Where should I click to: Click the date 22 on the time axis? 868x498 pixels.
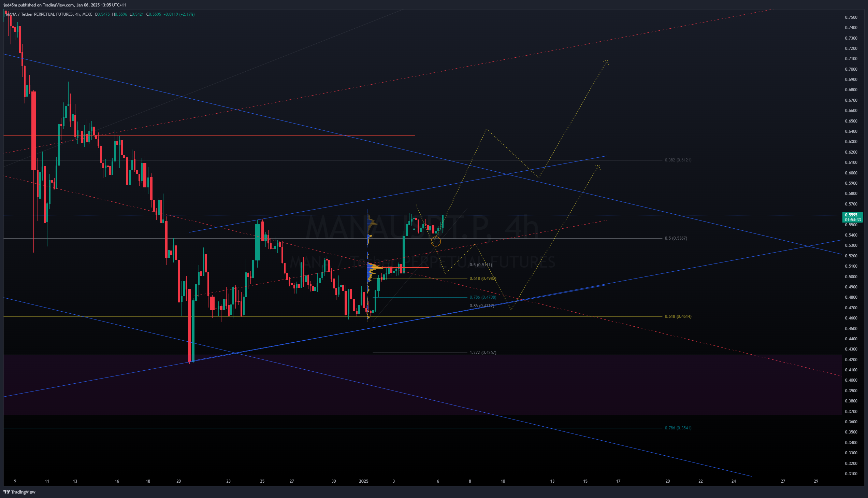pos(700,481)
